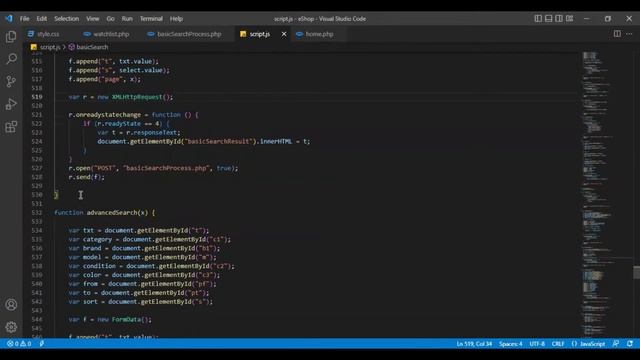Click the category variable on line 535
Image resolution: width=640 pixels, height=360 pixels.
(x=97, y=239)
